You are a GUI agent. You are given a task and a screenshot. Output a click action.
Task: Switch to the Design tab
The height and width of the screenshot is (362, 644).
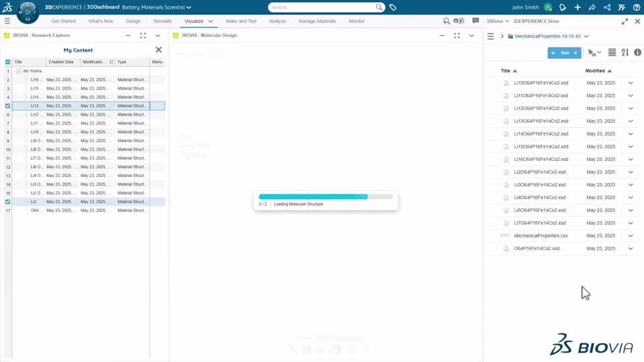pyautogui.click(x=133, y=21)
